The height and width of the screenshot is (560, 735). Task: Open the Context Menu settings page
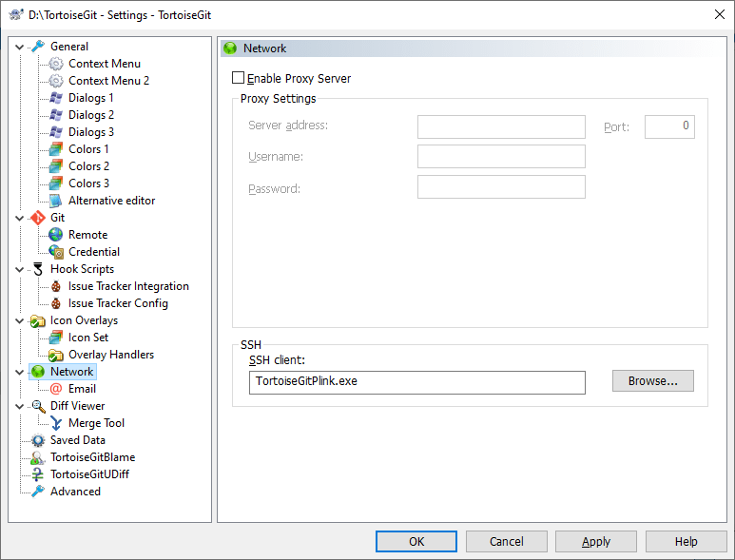pos(105,64)
